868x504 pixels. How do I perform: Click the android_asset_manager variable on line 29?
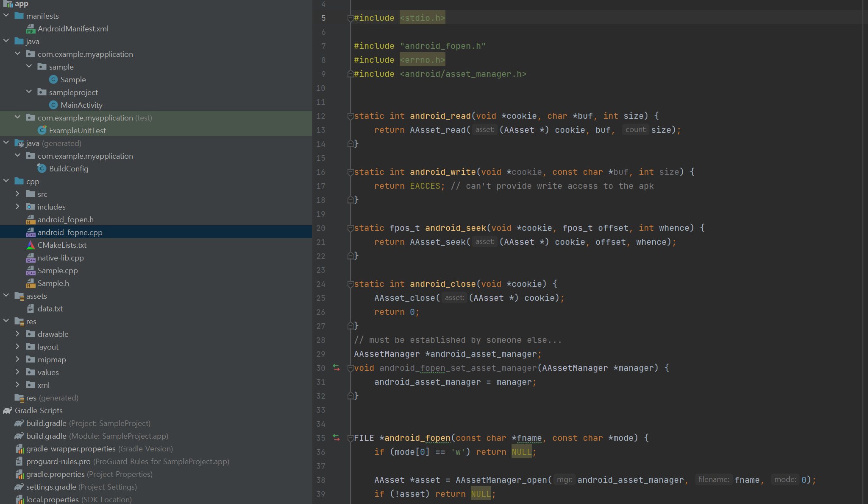tap(484, 354)
